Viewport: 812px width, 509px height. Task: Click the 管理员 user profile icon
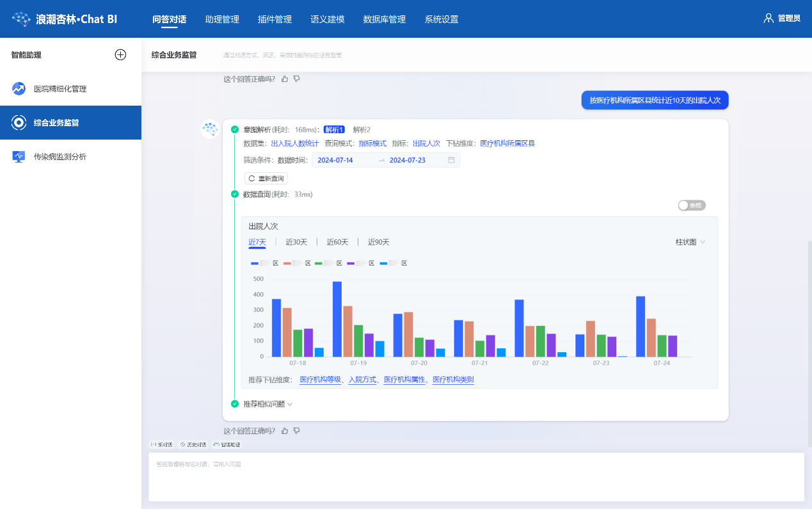tap(768, 19)
